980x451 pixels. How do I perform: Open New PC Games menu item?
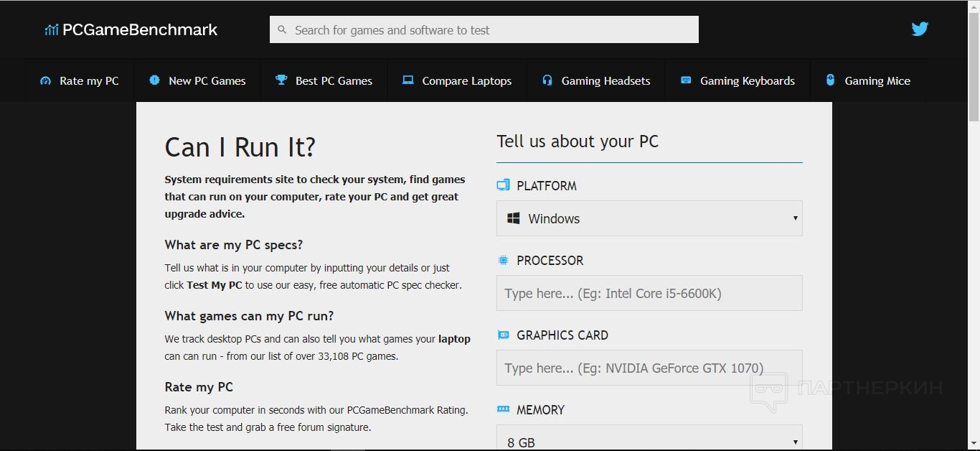(197, 80)
